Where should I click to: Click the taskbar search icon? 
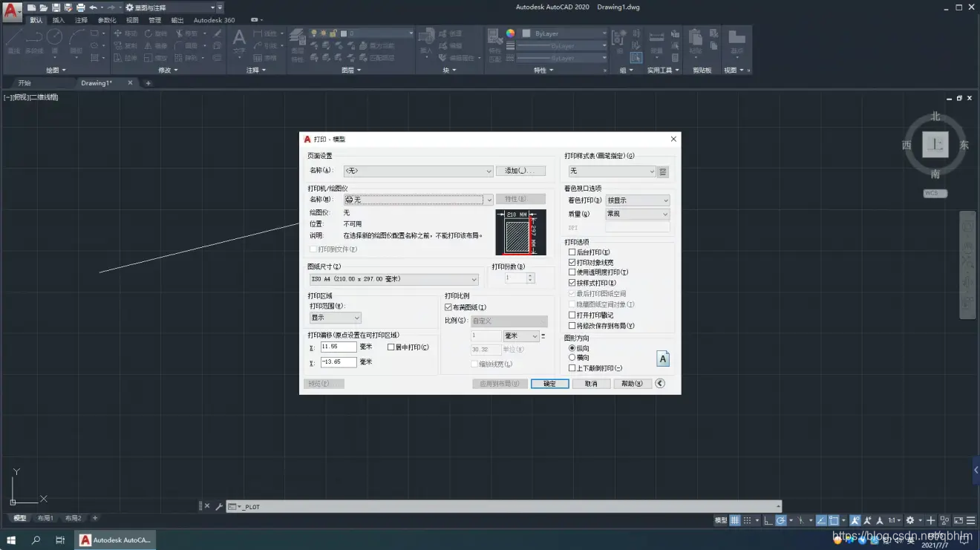(36, 540)
